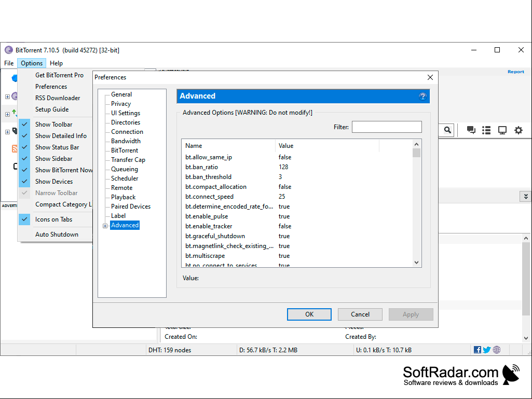Expand the Advanced tree node
This screenshot has width=532, height=399.
pos(105,226)
